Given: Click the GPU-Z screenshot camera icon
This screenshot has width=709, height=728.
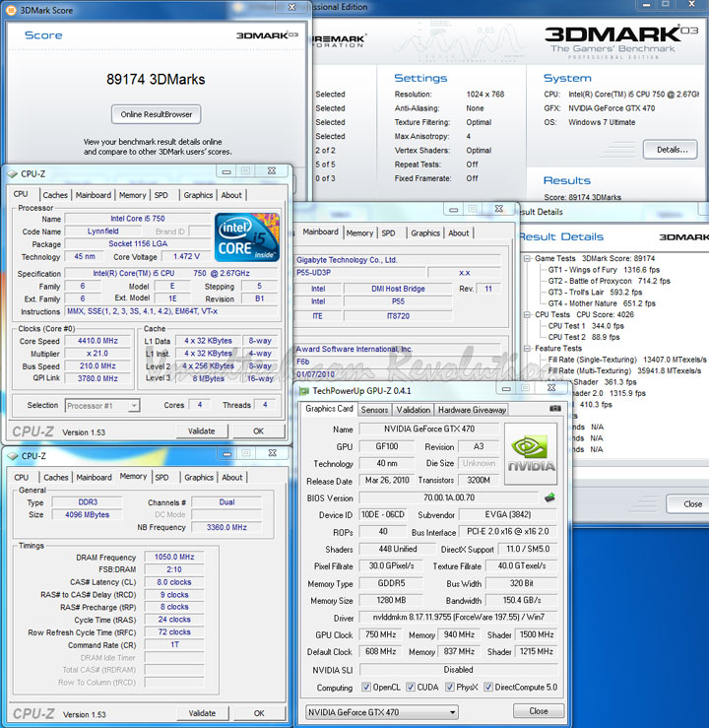Looking at the screenshot, I should point(555,409).
